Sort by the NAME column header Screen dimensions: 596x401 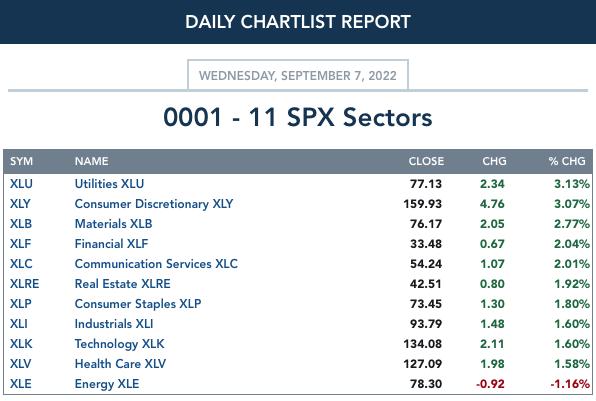point(92,161)
